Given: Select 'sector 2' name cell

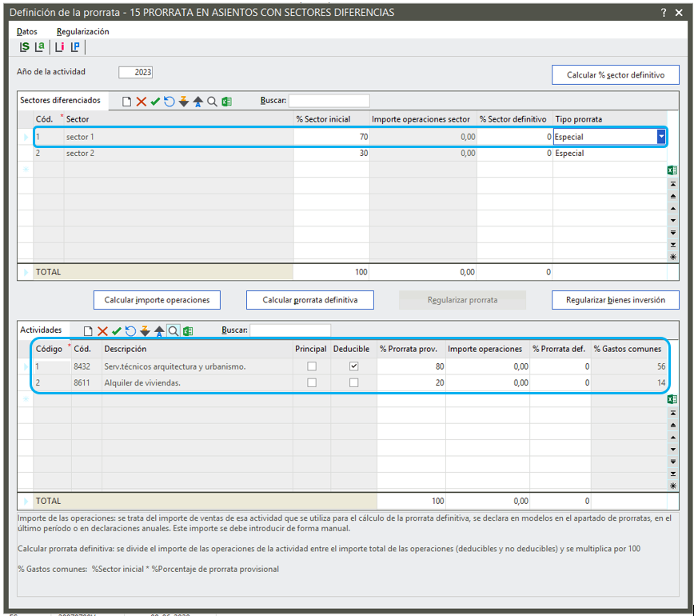Looking at the screenshot, I should (x=179, y=154).
